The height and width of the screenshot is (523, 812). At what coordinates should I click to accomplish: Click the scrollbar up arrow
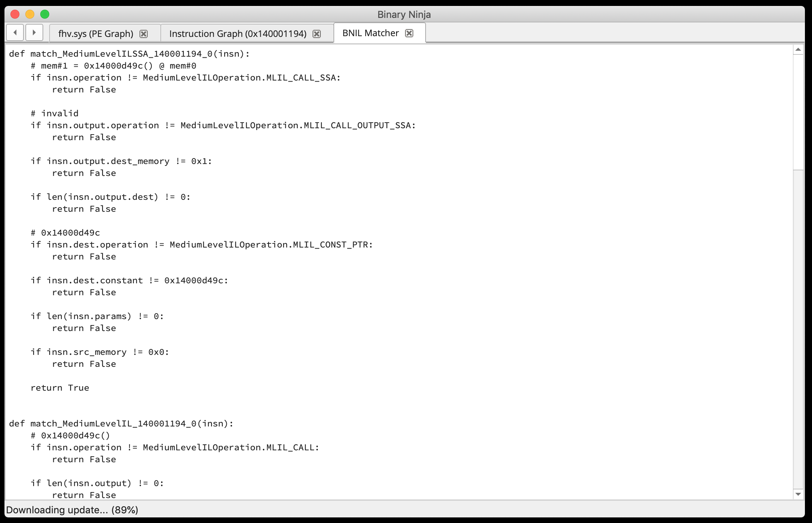pyautogui.click(x=798, y=50)
